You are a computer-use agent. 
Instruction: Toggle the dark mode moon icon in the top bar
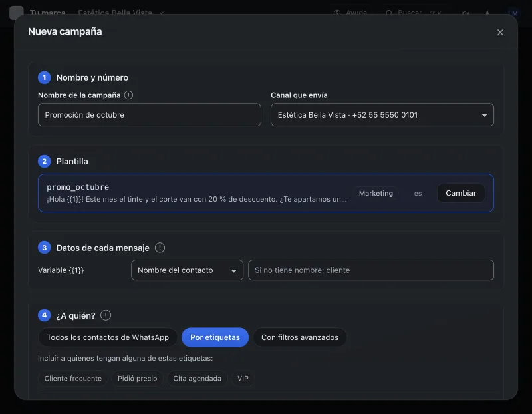tap(487, 13)
